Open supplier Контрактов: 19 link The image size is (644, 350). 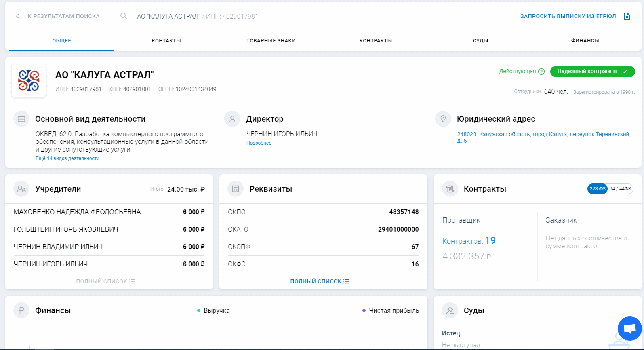click(x=469, y=241)
